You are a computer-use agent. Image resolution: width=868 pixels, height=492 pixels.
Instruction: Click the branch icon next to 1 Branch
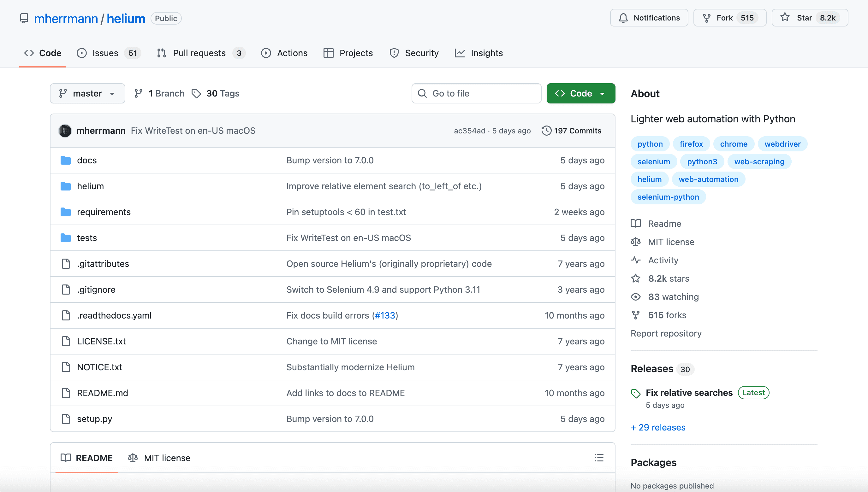pyautogui.click(x=139, y=93)
